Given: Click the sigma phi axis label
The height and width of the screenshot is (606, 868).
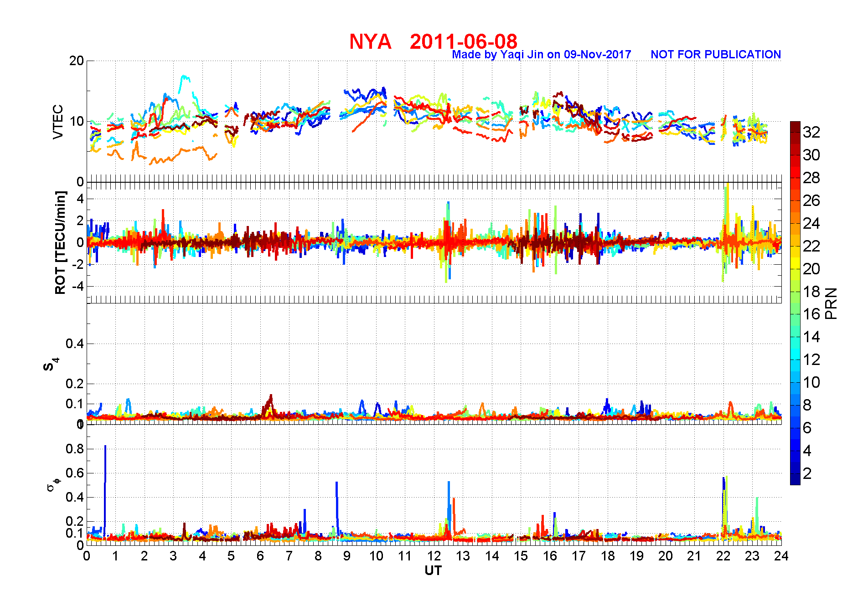Looking at the screenshot, I should [x=53, y=484].
